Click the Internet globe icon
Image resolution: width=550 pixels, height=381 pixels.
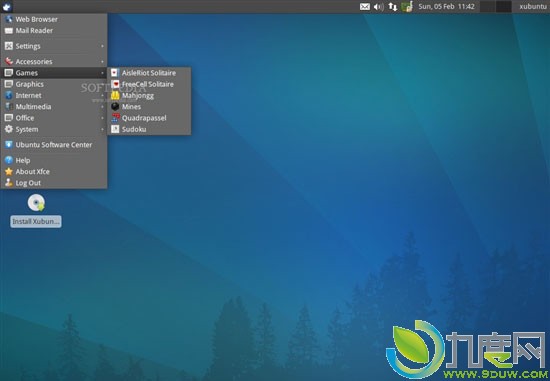pos(9,95)
